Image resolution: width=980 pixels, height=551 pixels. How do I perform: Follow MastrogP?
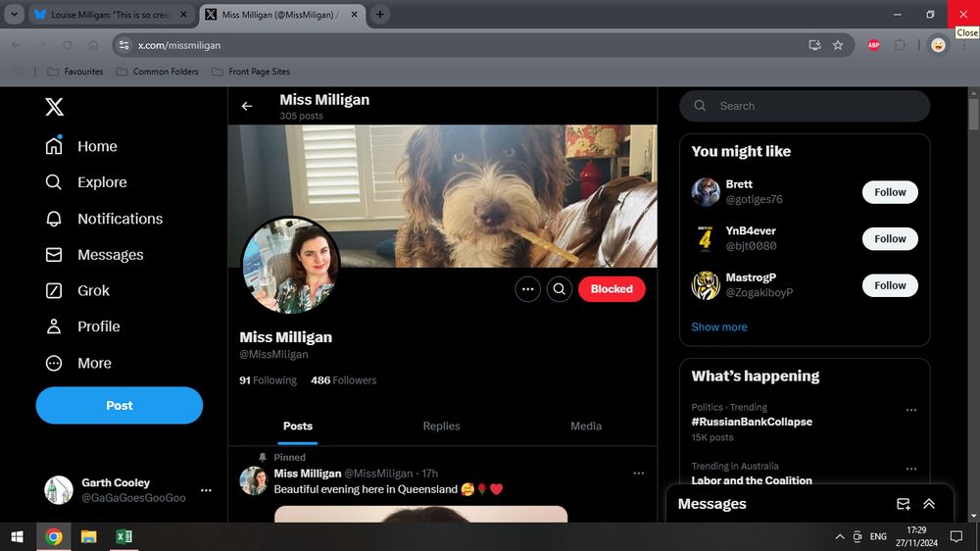point(890,285)
